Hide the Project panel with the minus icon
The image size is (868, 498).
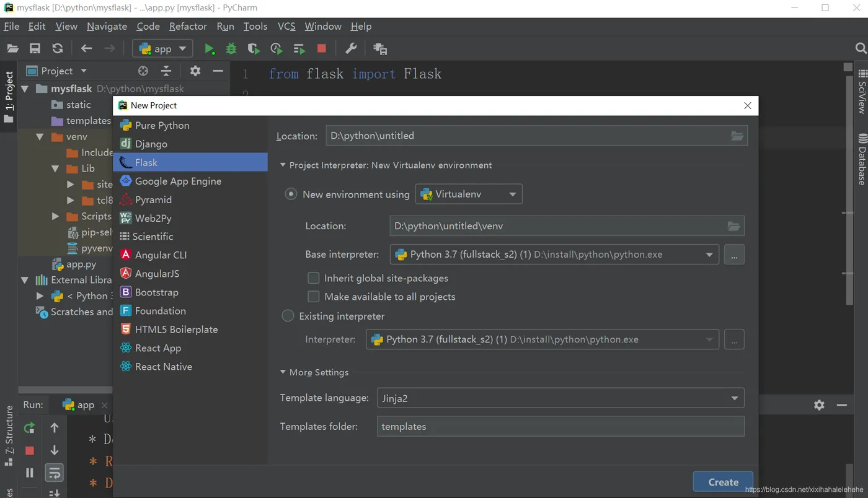point(218,71)
